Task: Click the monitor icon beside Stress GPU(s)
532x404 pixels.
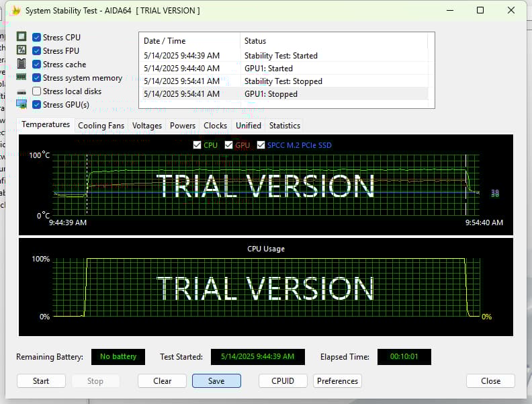Action: click(x=21, y=104)
